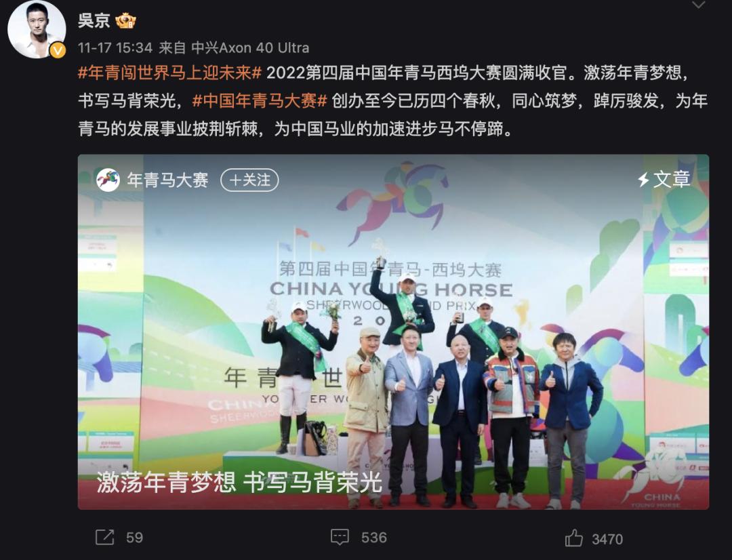Like the post with thumbs-up icon
Screen dimensions: 732x560
point(574,538)
